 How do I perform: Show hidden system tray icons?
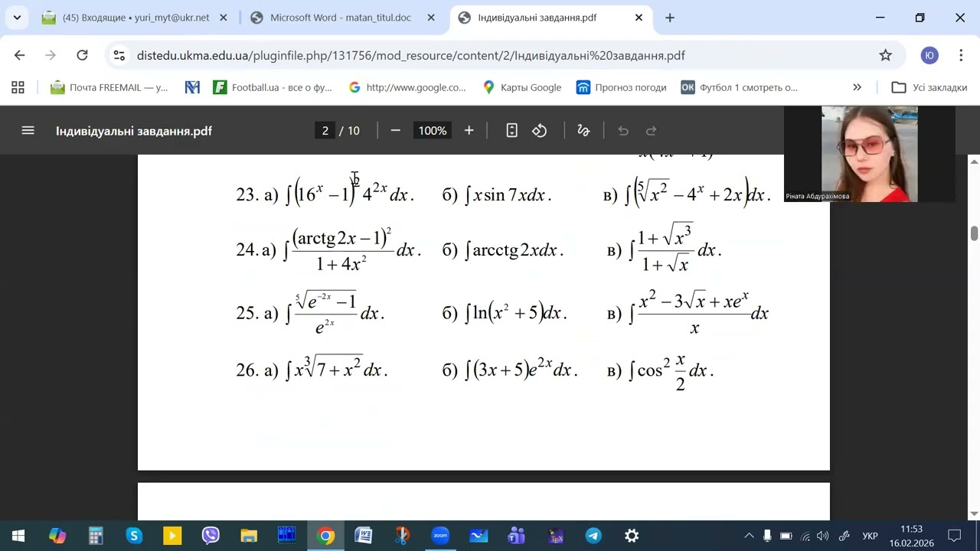pyautogui.click(x=749, y=536)
